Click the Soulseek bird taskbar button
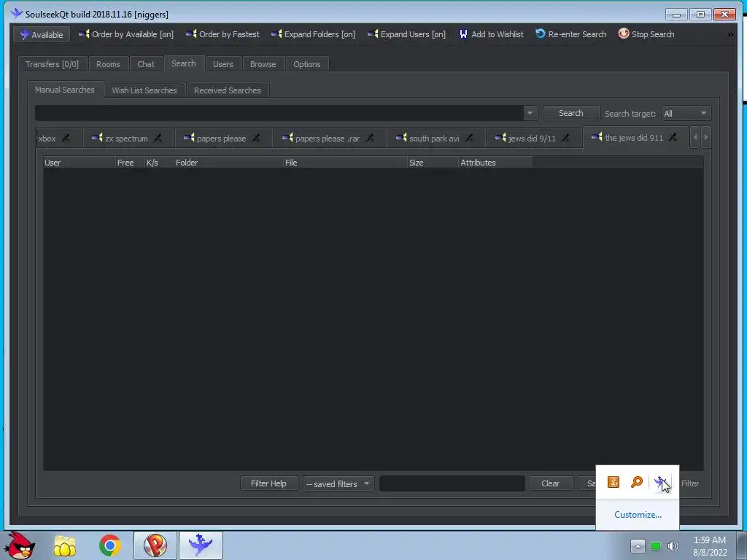The width and height of the screenshot is (747, 560). (x=201, y=545)
